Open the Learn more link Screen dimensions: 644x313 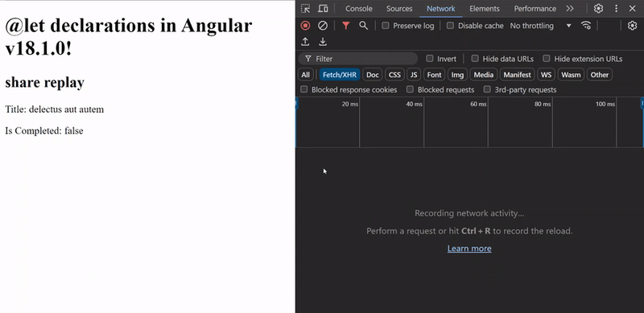click(x=469, y=248)
